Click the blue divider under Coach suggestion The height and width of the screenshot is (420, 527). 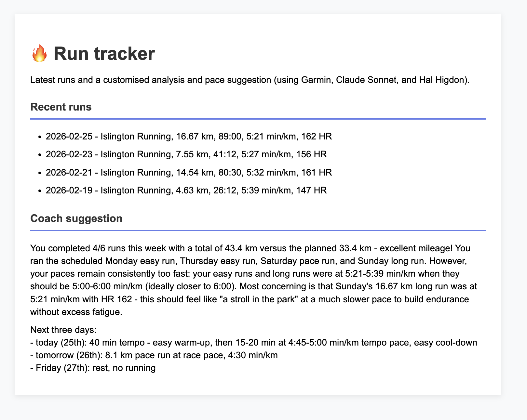click(258, 230)
